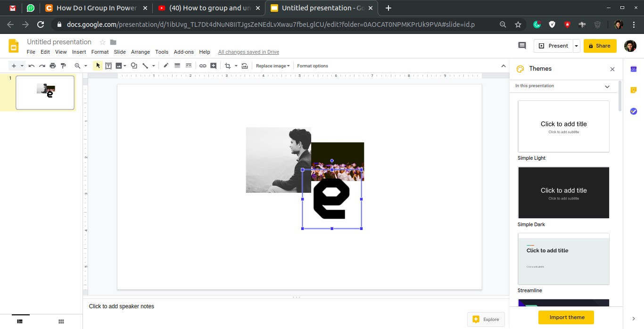Select the Text box tool
The width and height of the screenshot is (644, 329).
108,66
